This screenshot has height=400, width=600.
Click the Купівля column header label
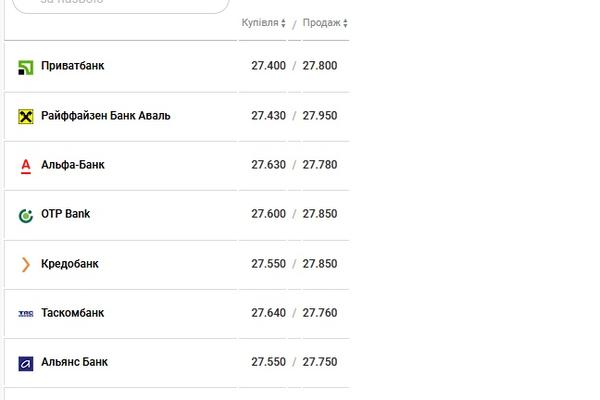(260, 23)
